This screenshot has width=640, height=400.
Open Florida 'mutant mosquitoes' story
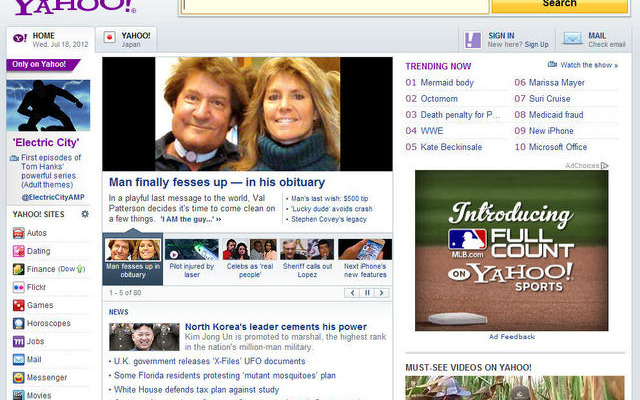(225, 376)
